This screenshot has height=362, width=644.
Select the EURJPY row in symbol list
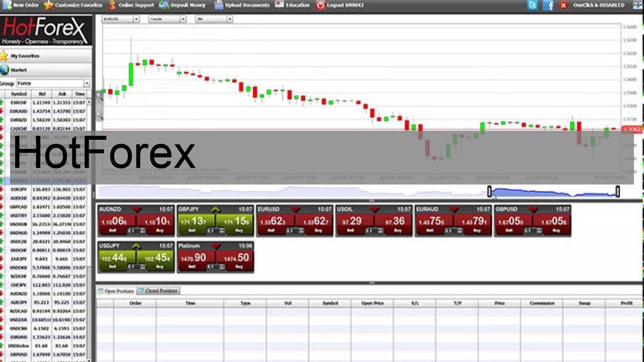[x=43, y=190]
